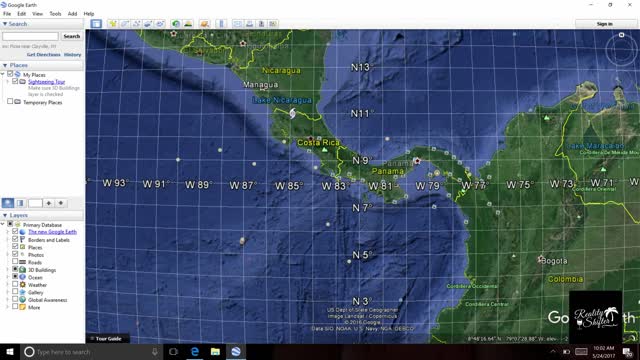Click the Places panel search magnifier button
Screen dimensions: 640x360
coord(8,203)
